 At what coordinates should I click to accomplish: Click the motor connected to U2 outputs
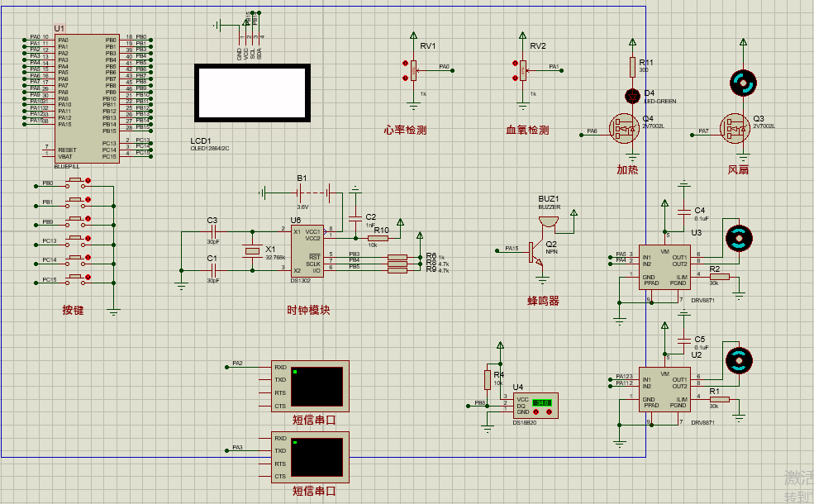click(x=739, y=360)
